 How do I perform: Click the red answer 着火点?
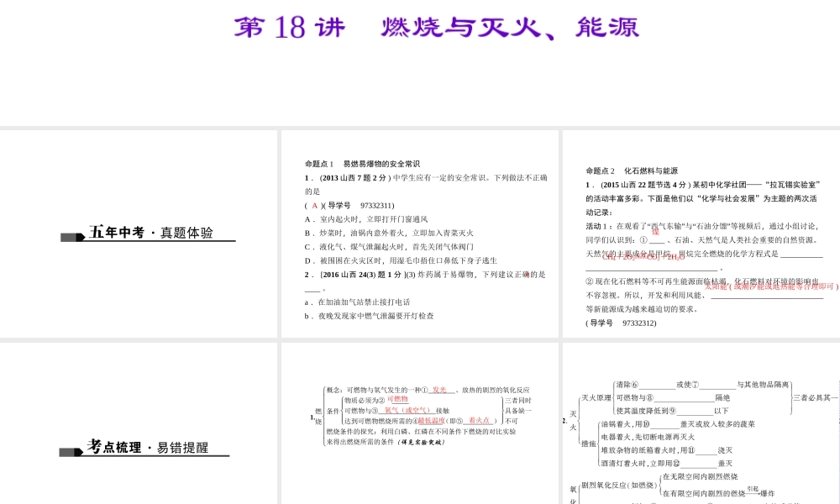[x=479, y=421]
